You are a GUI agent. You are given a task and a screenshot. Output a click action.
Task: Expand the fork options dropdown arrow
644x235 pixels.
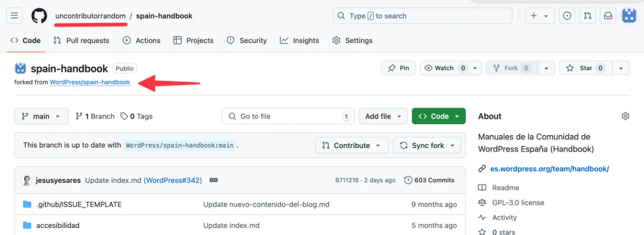pos(546,68)
